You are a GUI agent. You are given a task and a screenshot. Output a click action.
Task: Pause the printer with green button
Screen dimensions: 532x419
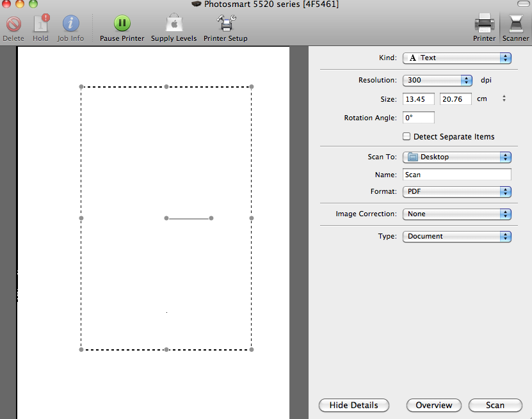[122, 24]
